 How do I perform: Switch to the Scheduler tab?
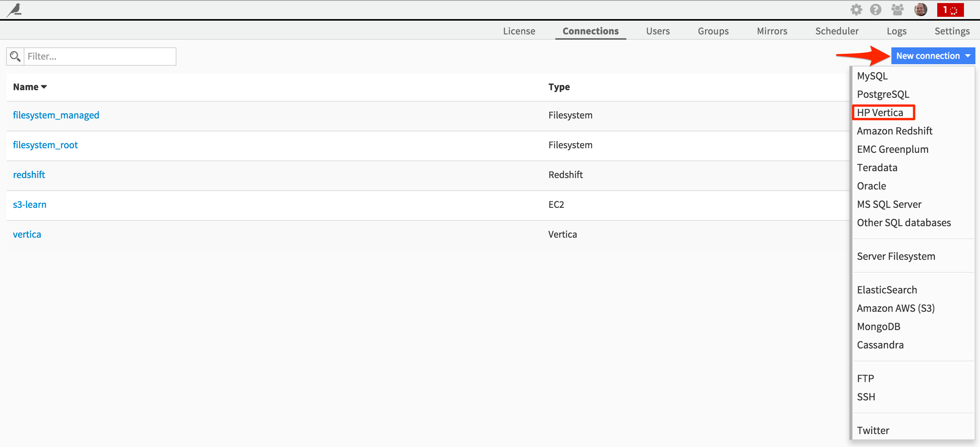(x=837, y=31)
